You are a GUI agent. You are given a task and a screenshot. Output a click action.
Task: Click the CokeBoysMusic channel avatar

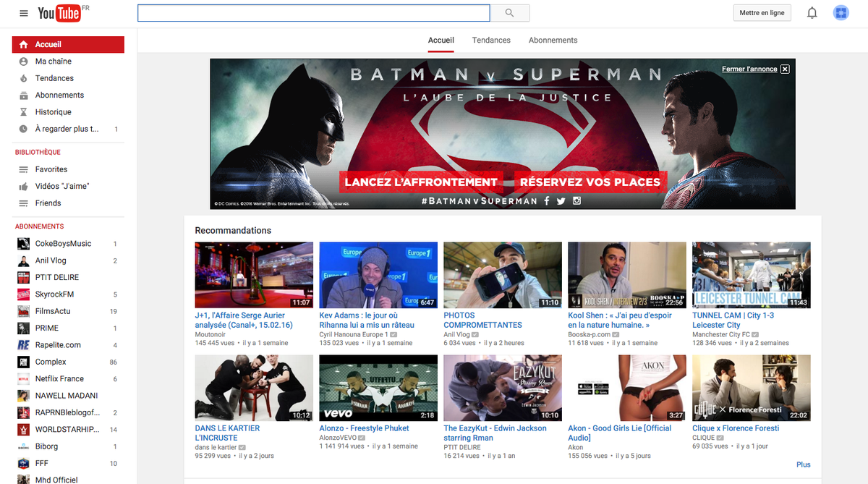23,244
